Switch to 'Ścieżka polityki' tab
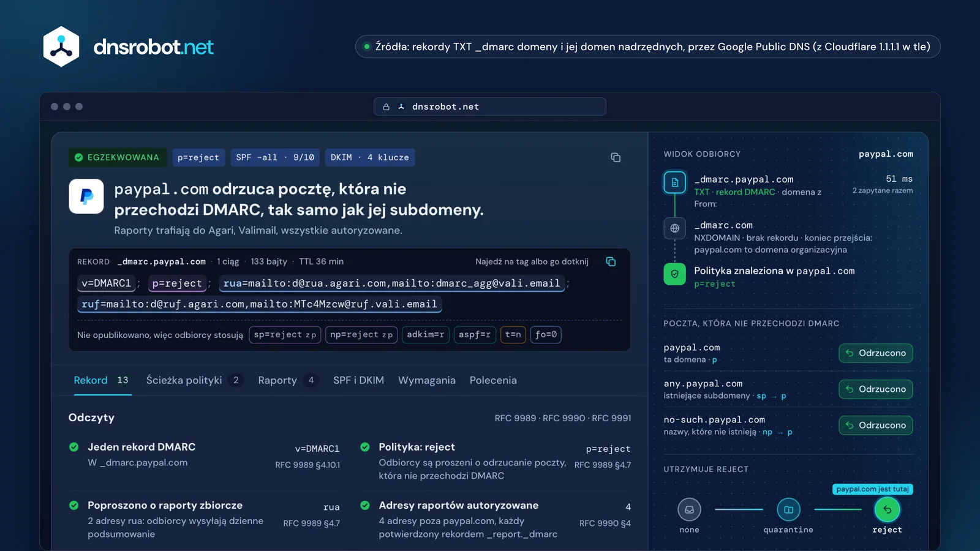 click(194, 380)
